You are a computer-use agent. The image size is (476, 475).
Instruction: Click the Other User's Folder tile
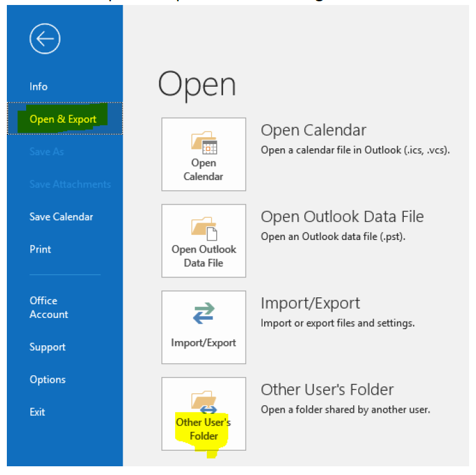coord(204,414)
